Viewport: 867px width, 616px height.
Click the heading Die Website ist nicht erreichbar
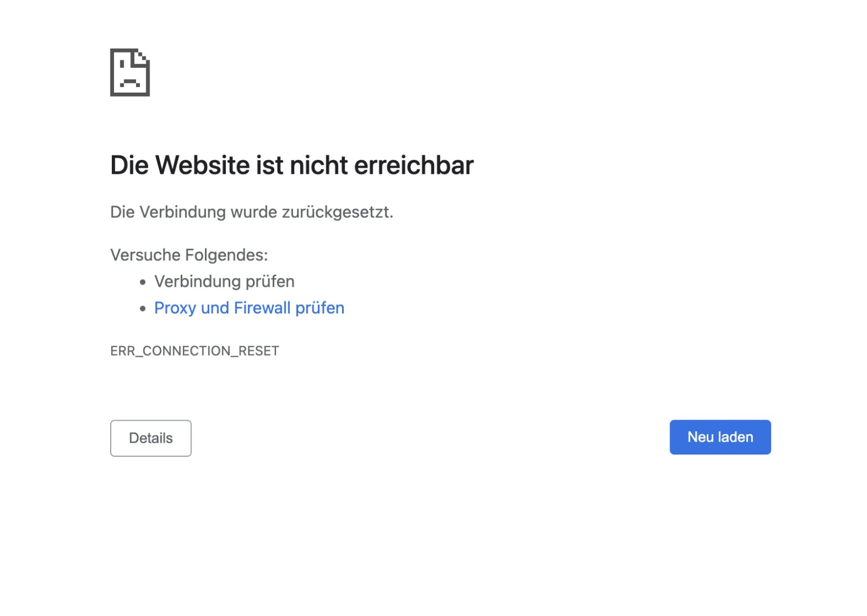(292, 165)
